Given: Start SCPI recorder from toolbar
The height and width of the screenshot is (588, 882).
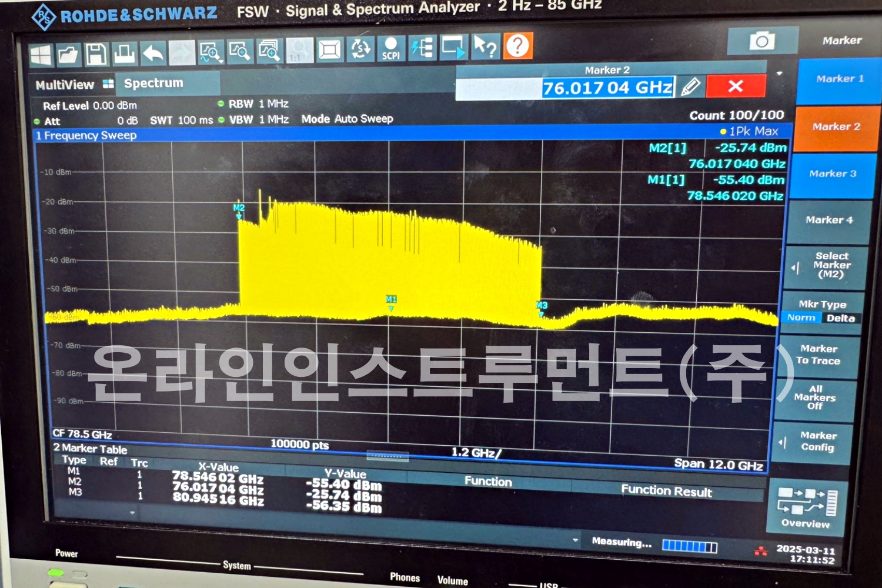Looking at the screenshot, I should pos(390,49).
